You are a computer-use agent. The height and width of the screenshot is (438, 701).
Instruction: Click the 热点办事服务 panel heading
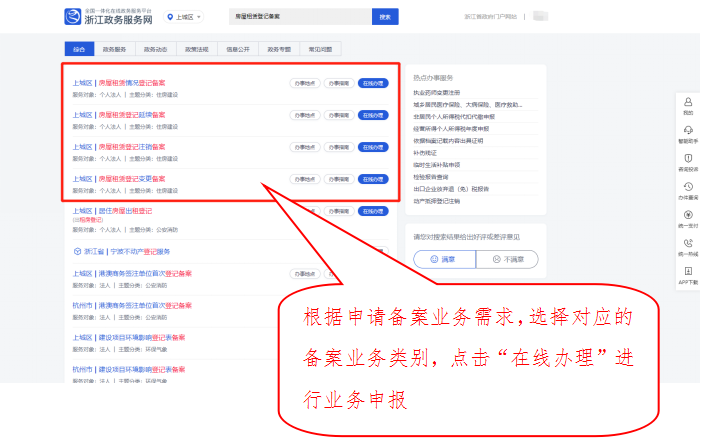pos(433,78)
